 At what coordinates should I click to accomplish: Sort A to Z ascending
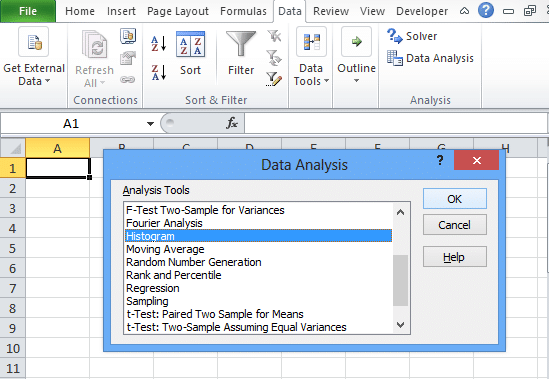coord(158,44)
